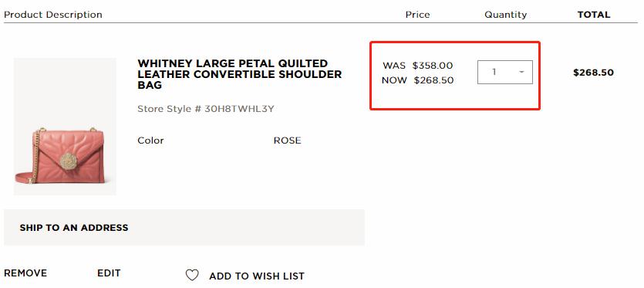This screenshot has width=644, height=288.
Task: Click the NOW $268.50 sale price
Action: [418, 80]
